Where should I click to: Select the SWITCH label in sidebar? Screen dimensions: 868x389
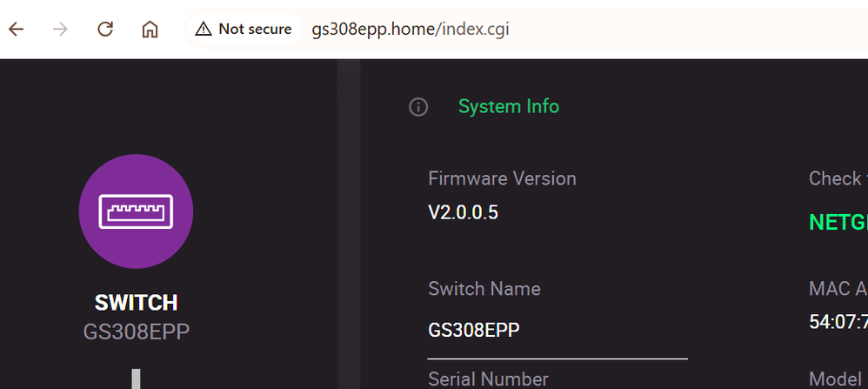[x=136, y=303]
